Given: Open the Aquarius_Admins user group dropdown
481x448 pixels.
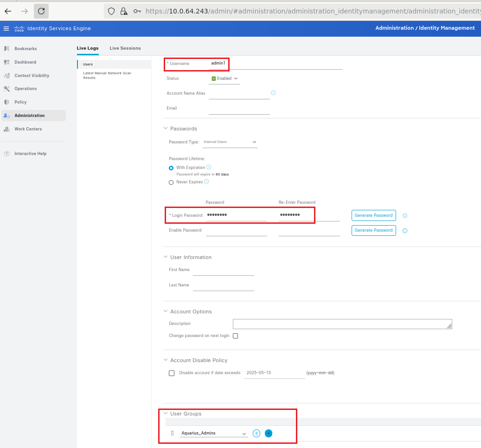Looking at the screenshot, I should coord(214,433).
